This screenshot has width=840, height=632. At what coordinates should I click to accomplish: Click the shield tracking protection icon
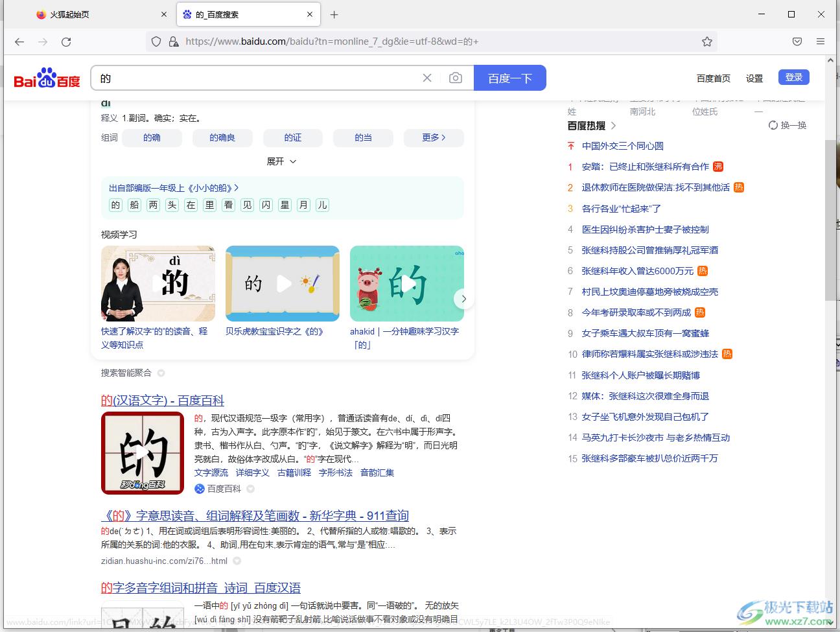click(156, 41)
